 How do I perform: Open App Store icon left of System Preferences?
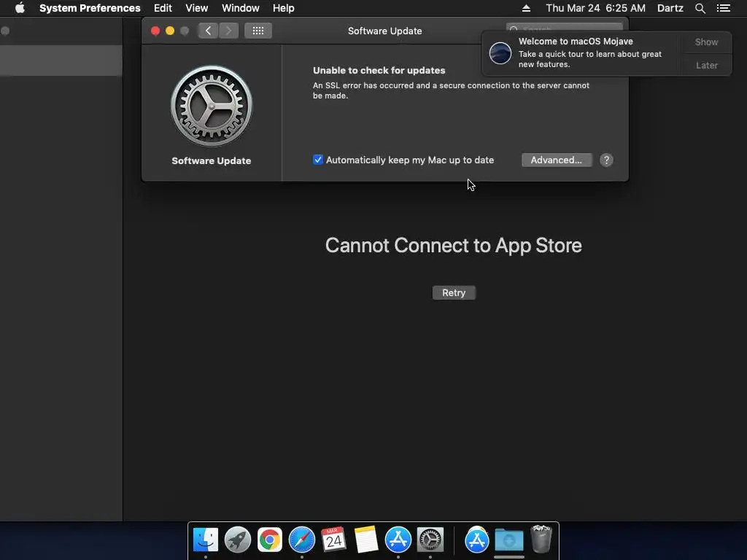[398, 540]
